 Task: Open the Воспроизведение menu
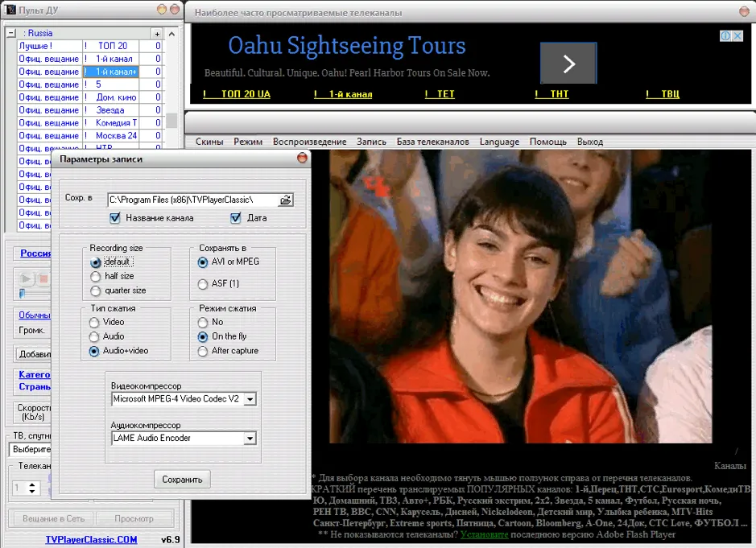[309, 142]
